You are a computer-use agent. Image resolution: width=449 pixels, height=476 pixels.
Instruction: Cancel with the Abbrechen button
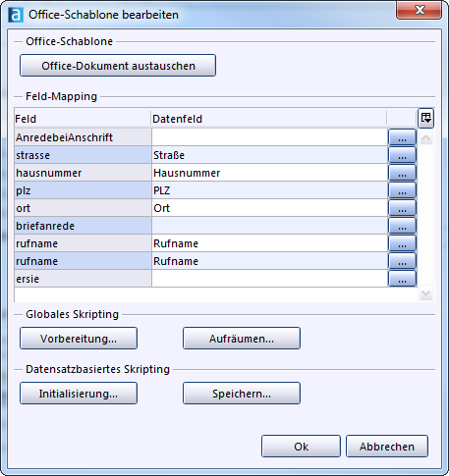point(387,447)
